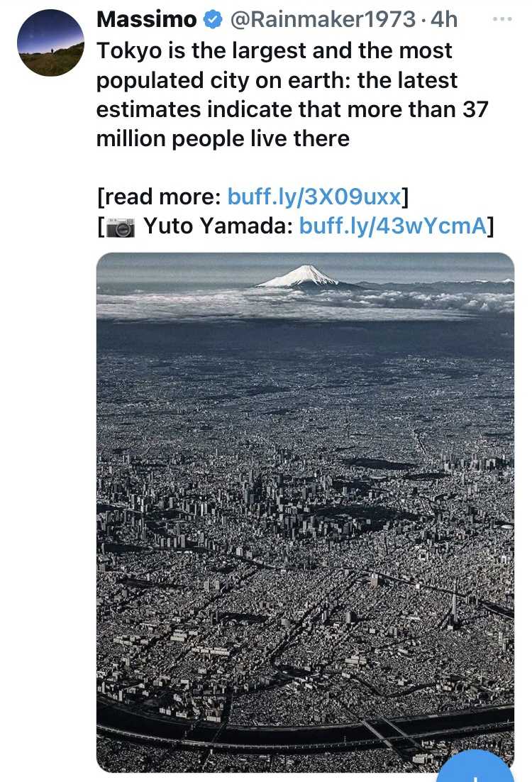Click the "[read more:" text
532x782 pixels.
159,196
